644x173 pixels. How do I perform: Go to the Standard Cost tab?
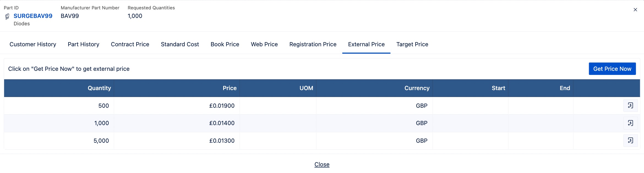coord(180,44)
